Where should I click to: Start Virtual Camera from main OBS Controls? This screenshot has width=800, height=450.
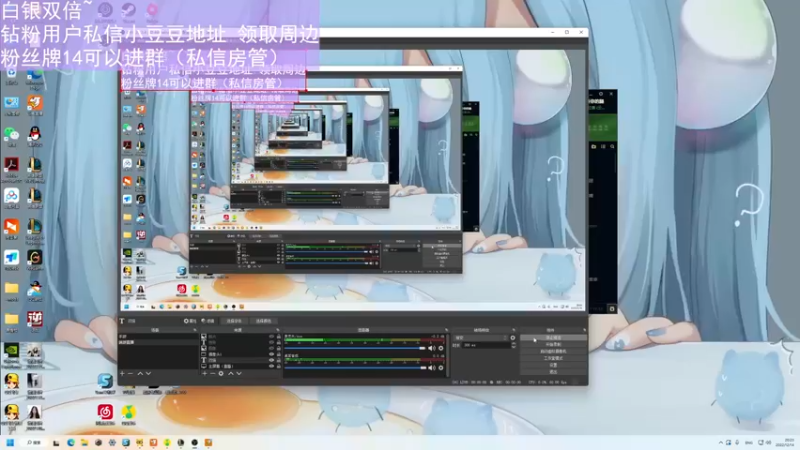(x=554, y=351)
